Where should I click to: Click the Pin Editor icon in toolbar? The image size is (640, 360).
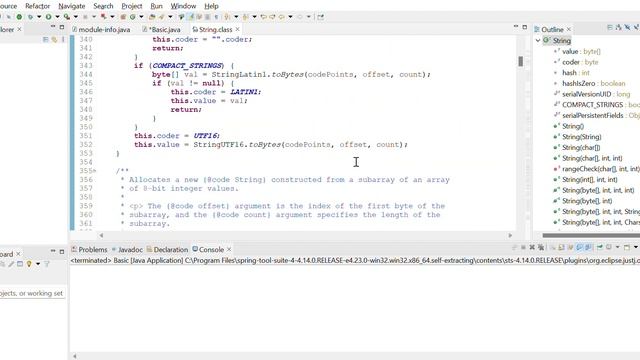320,17
